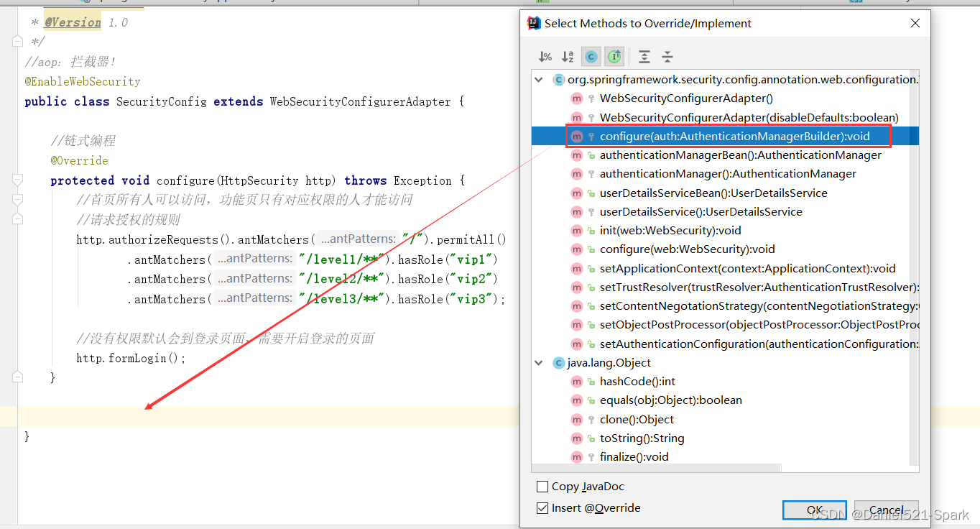Image resolution: width=980 pixels, height=529 pixels.
Task: Click the method tree horizontal scrollbar
Action: point(656,468)
